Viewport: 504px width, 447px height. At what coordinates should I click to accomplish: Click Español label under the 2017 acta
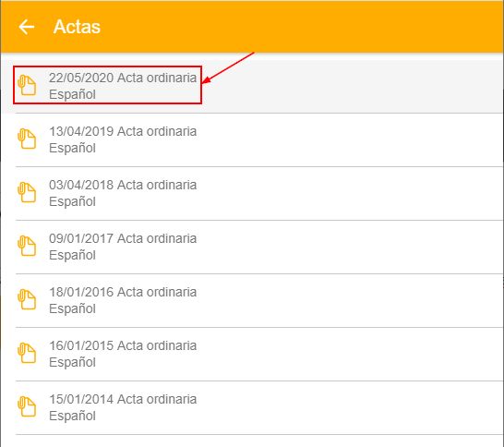72,255
